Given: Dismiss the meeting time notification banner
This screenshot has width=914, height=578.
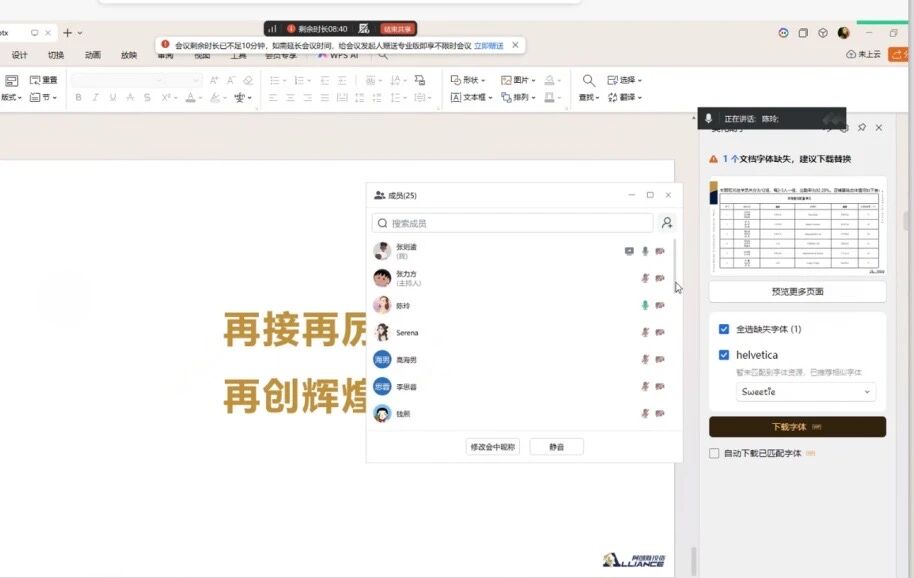Looking at the screenshot, I should (x=515, y=45).
